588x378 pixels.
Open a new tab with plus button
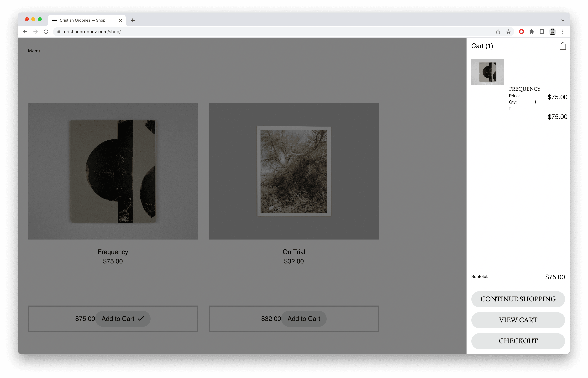pyautogui.click(x=133, y=20)
